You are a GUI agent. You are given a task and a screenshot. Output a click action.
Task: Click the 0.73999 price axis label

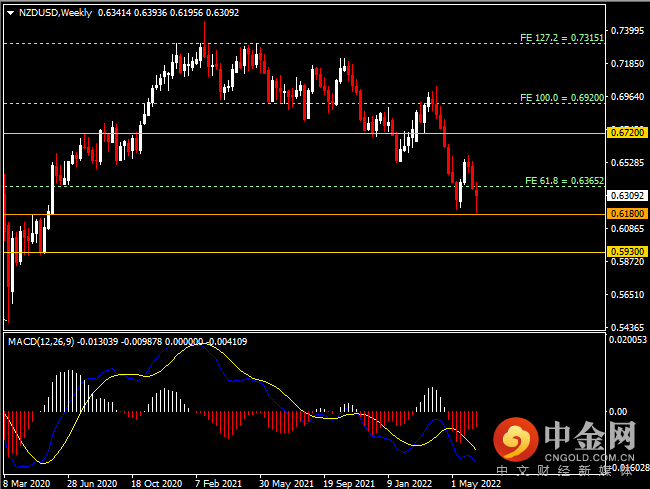(627, 31)
